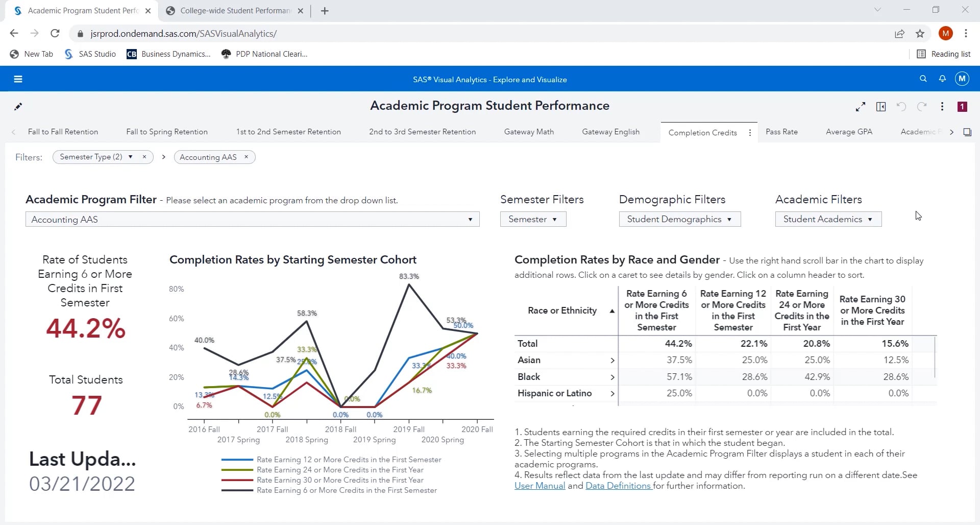
Task: Expand the Hispanic or Latino row
Action: tap(612, 394)
